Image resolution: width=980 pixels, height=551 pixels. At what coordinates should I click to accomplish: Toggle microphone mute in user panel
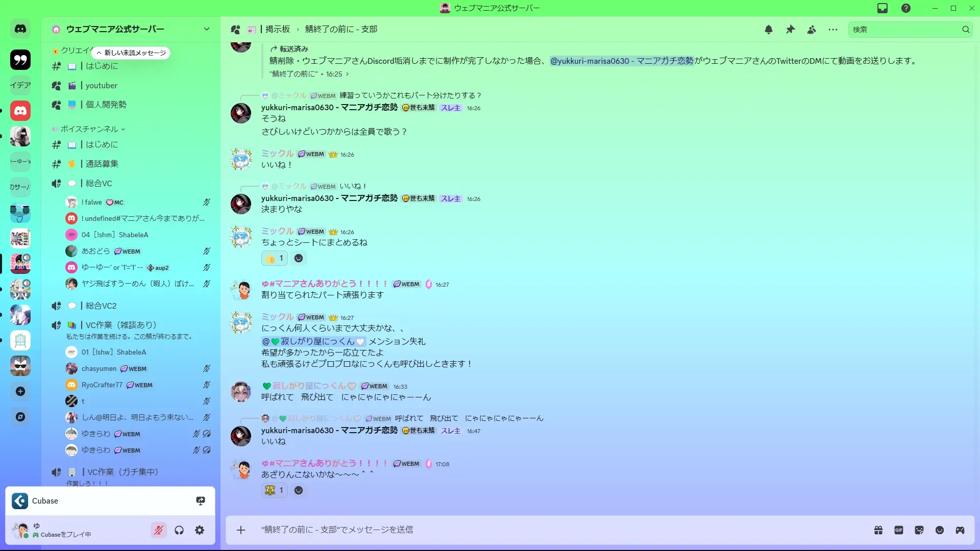[x=159, y=530]
